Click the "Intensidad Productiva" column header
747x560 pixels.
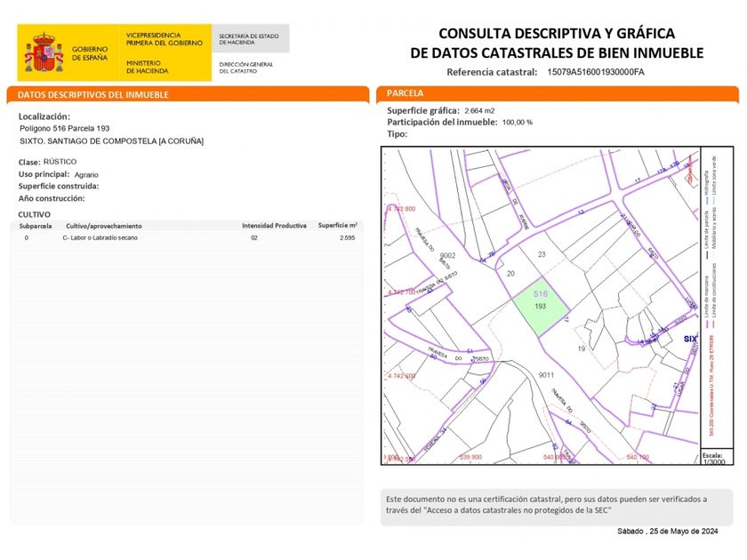[274, 226]
